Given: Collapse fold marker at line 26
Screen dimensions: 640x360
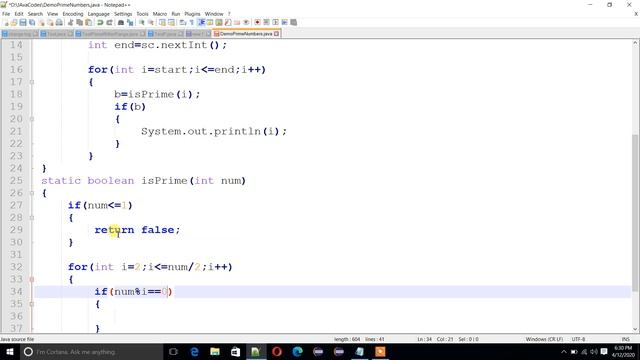Looking at the screenshot, I should pyautogui.click(x=32, y=193).
